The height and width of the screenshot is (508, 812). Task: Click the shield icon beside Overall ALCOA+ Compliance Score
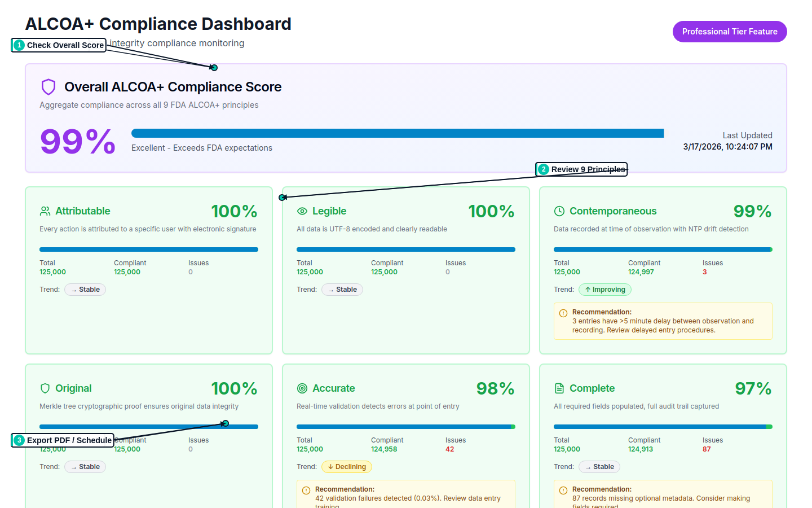click(48, 86)
